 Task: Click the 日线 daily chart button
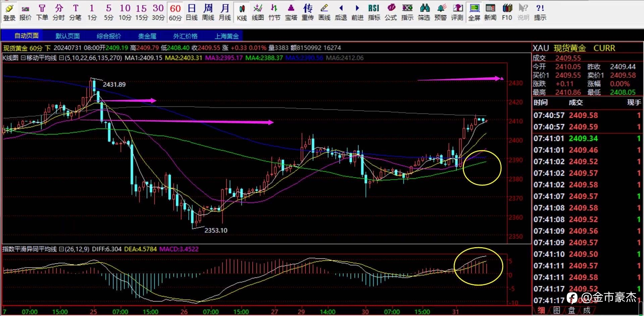point(192,12)
